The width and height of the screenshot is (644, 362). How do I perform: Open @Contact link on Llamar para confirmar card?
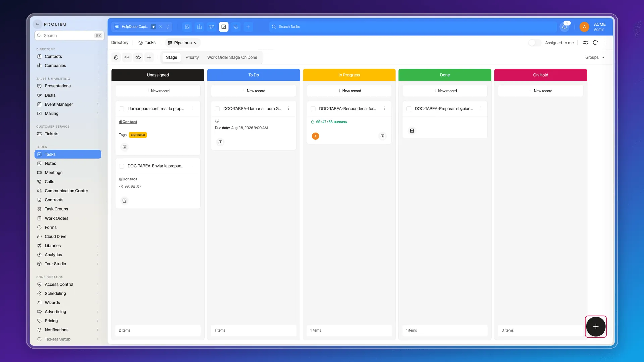click(x=128, y=122)
